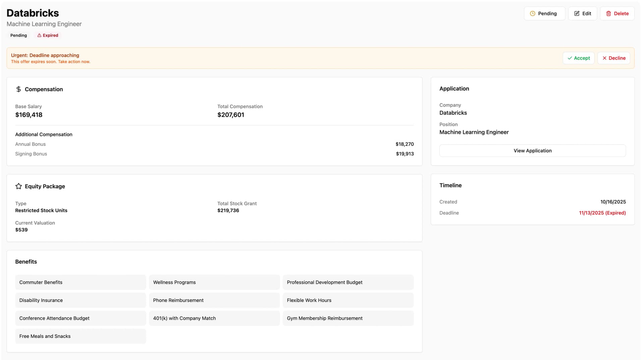Screen dimensions: 644x360
Task: Click the Flexible Work Hours benefit
Action: pyautogui.click(x=348, y=300)
